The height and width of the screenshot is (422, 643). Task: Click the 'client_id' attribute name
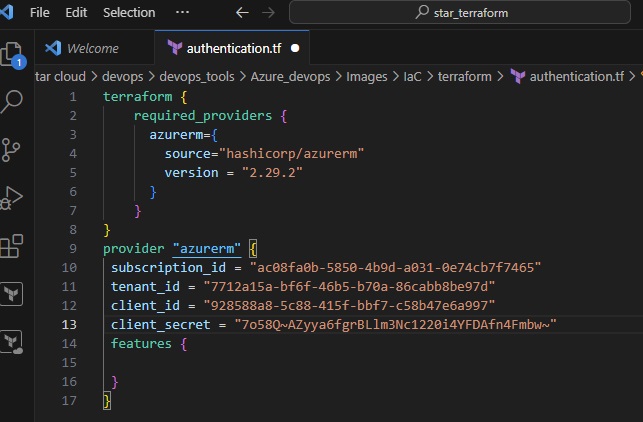(x=145, y=305)
